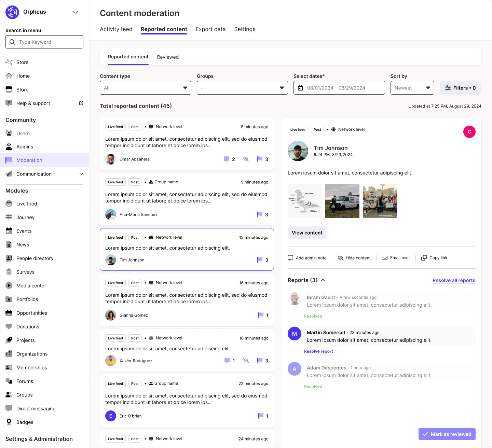Click Email user action
492x448 pixels.
tap(396, 258)
